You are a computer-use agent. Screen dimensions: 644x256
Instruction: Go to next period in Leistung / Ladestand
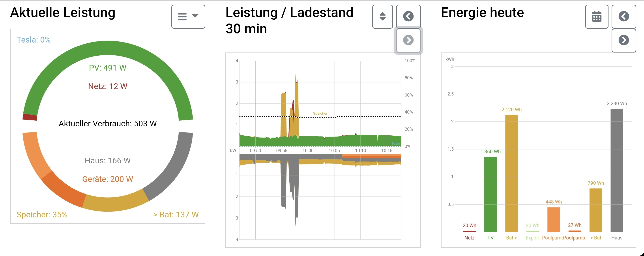tap(408, 40)
